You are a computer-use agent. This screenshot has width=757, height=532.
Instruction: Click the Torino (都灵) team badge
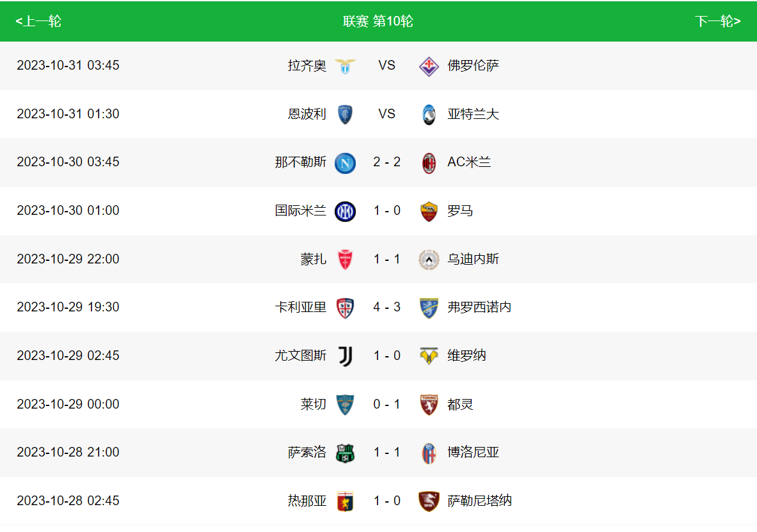coord(429,405)
